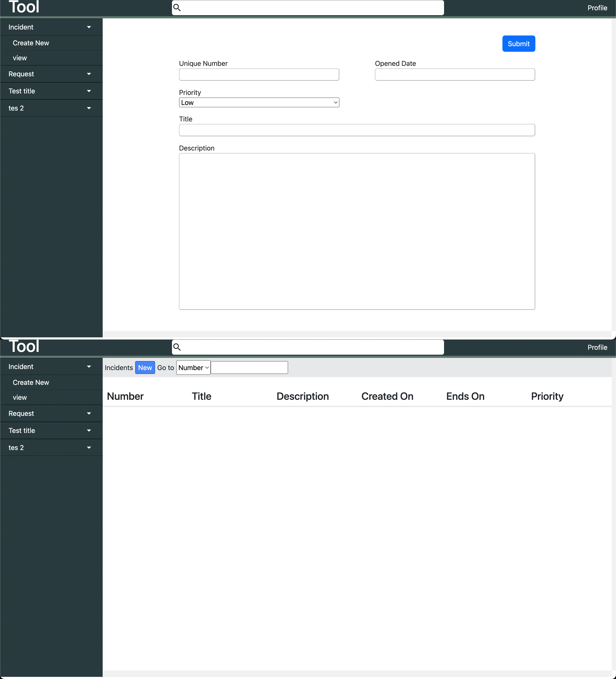The height and width of the screenshot is (679, 616).
Task: Select view in the bottom sidebar menu
Action: [20, 398]
